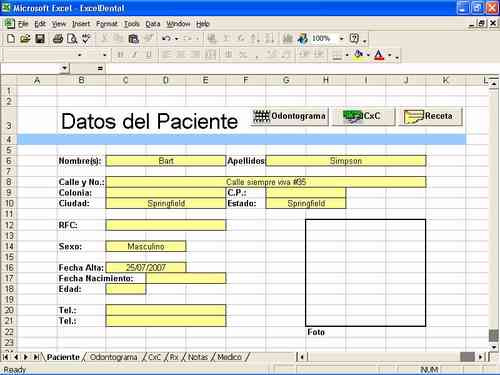The height and width of the screenshot is (375, 500).
Task: Open fill color dropdown arrow
Action: 368,55
